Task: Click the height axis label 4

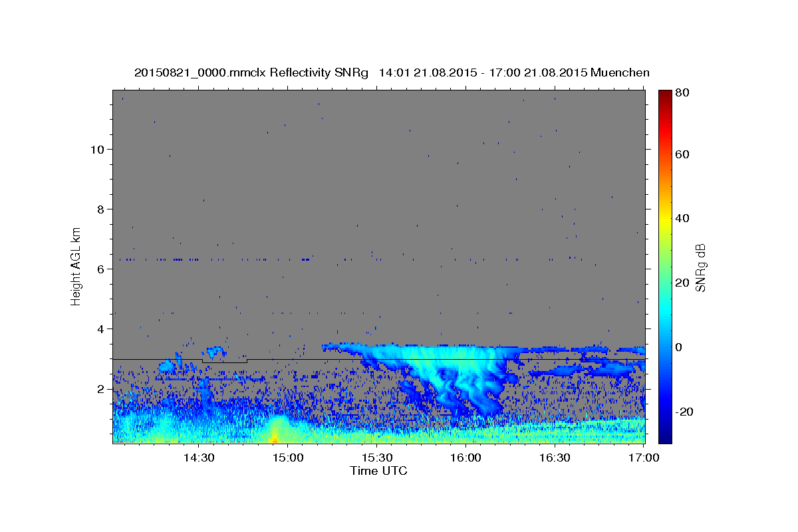Action: [x=101, y=329]
